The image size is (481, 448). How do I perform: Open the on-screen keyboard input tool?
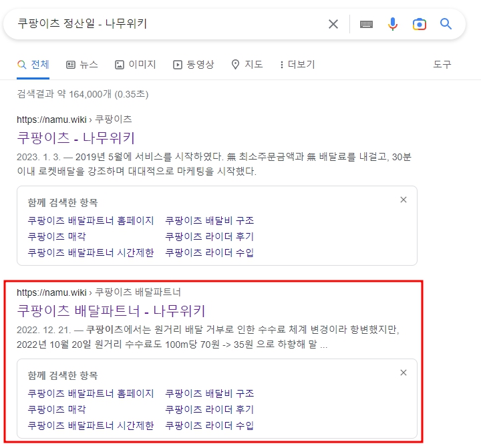pos(366,24)
